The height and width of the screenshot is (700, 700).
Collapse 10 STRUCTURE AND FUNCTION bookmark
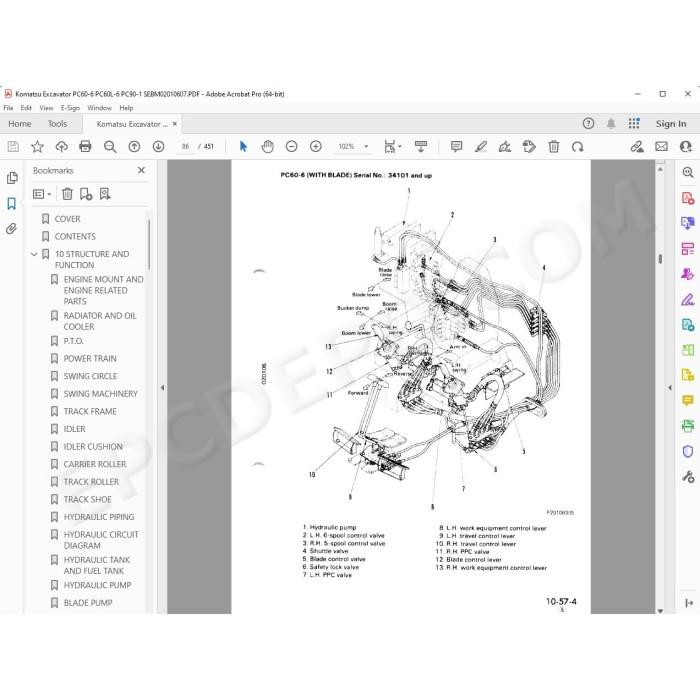click(x=34, y=254)
